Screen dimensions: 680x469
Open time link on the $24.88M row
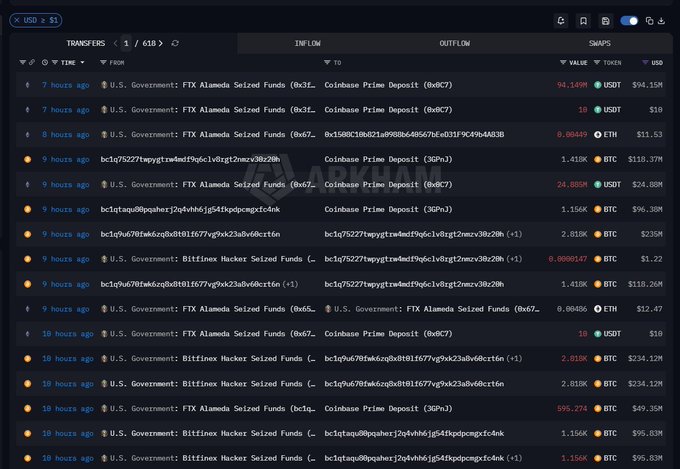(65, 184)
